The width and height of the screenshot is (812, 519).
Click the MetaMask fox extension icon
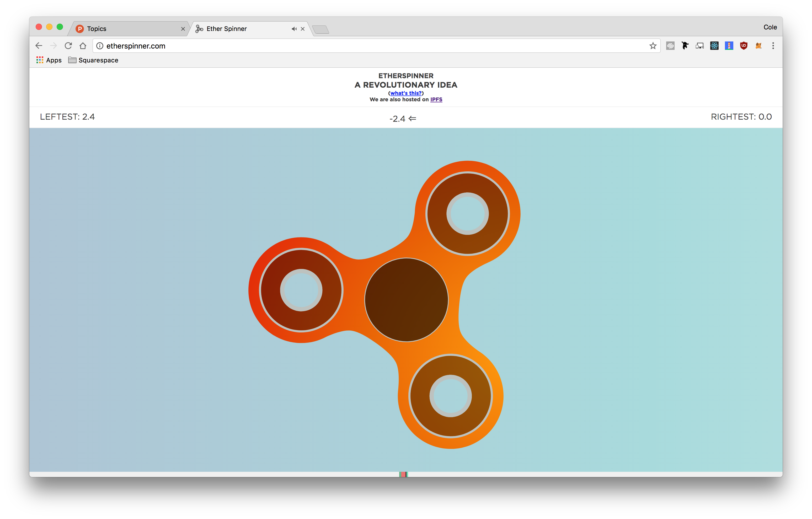click(x=758, y=46)
